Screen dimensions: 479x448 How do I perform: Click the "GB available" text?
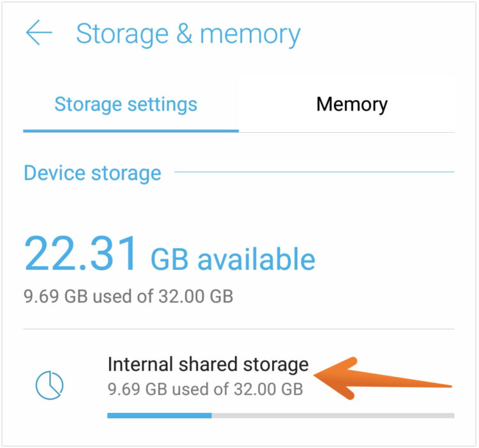(x=233, y=259)
